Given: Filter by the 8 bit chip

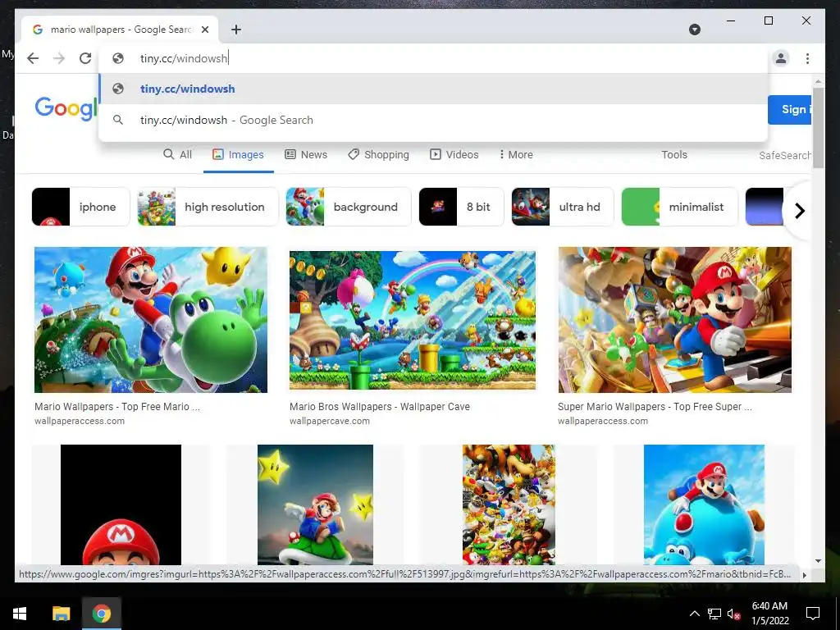Looking at the screenshot, I should point(461,207).
